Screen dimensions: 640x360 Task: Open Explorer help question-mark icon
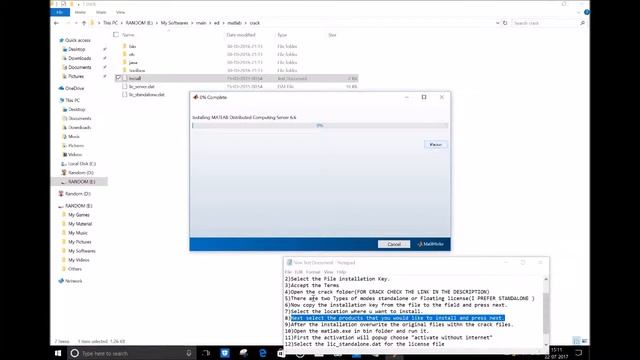587,12
